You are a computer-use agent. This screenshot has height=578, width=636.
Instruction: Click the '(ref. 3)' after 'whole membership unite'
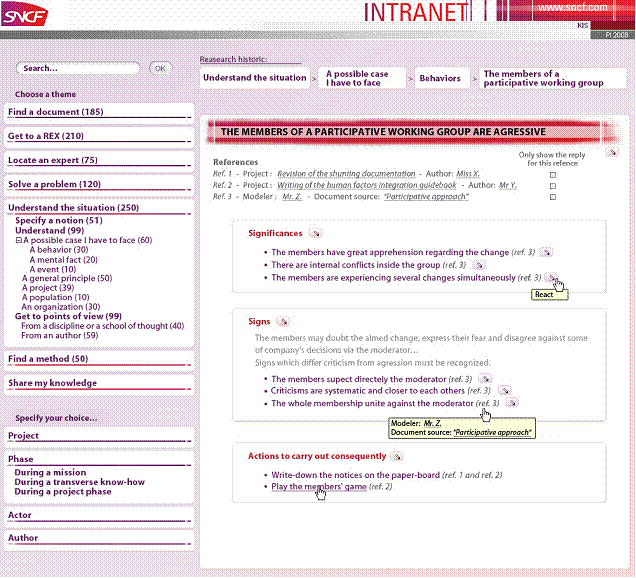point(488,403)
